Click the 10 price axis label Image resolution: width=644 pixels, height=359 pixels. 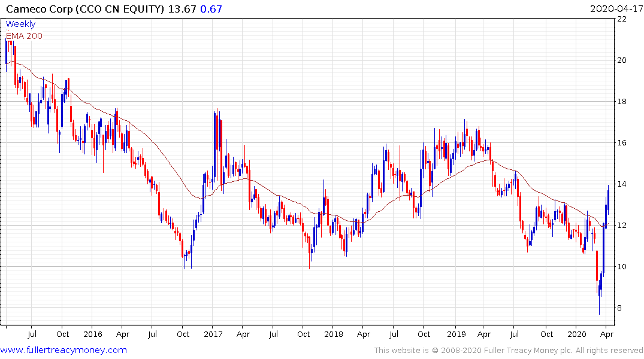(x=622, y=267)
